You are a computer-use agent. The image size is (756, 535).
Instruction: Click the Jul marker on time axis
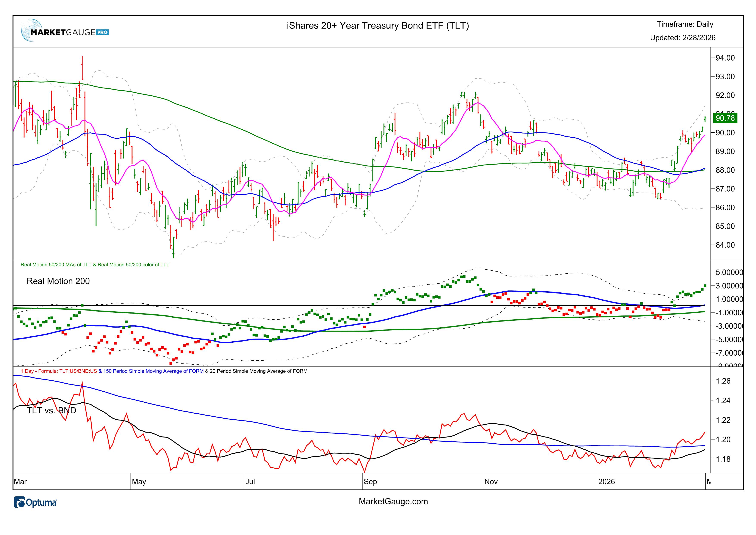click(250, 482)
